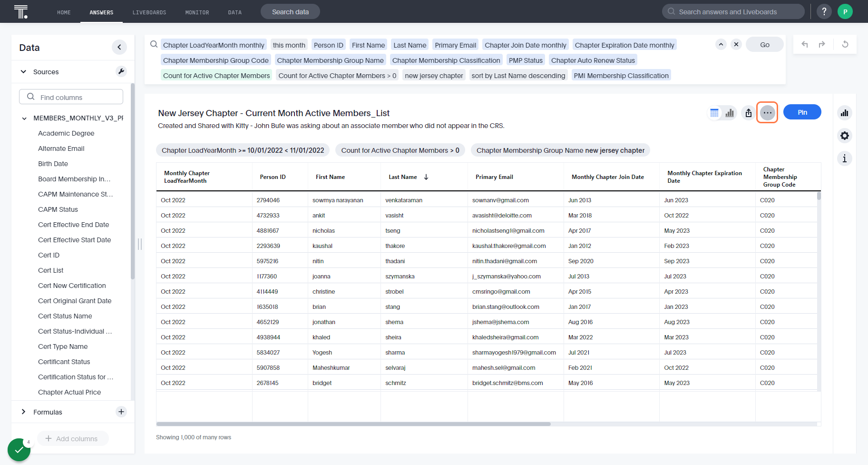Viewport: 868px width, 465px height.
Task: Click the ThoughtSpot logo icon
Action: [21, 11]
